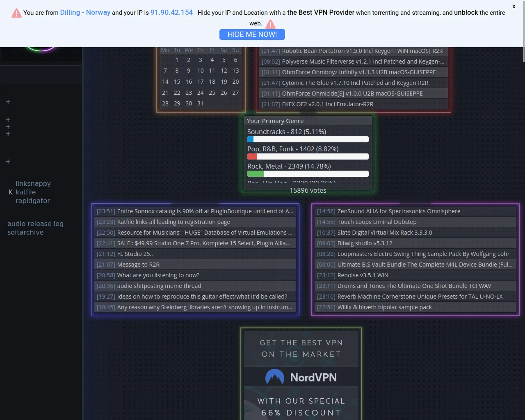
Task: Expand the plus item just above linksnappy
Action: [x=8, y=162]
